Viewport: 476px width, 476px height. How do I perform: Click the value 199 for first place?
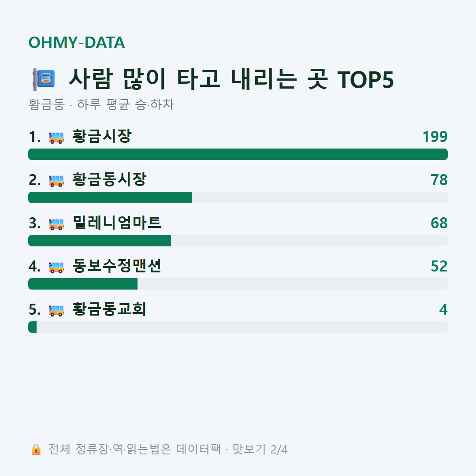coord(435,137)
